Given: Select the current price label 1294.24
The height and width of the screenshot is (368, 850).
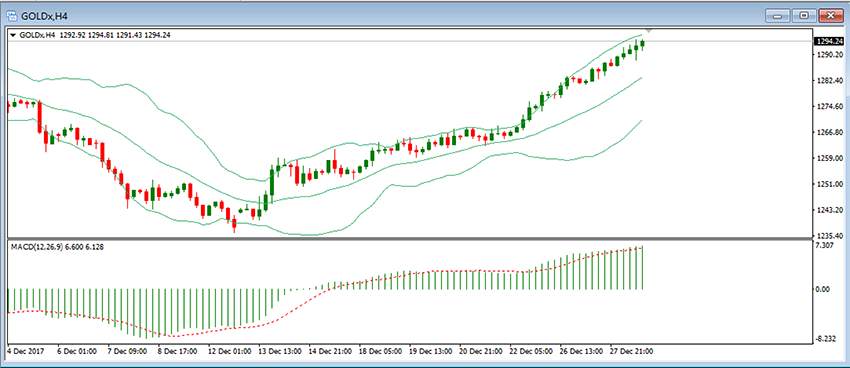Looking at the screenshot, I should tap(828, 41).
